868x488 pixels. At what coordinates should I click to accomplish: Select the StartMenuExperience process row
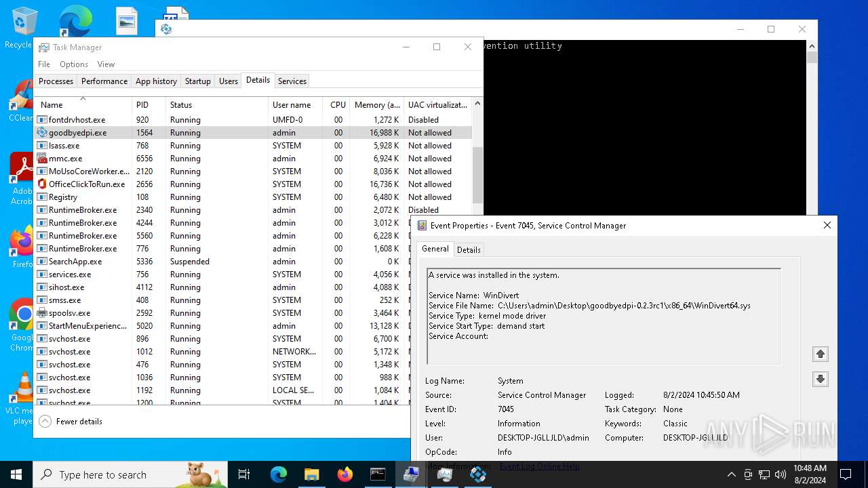pyautogui.click(x=222, y=326)
